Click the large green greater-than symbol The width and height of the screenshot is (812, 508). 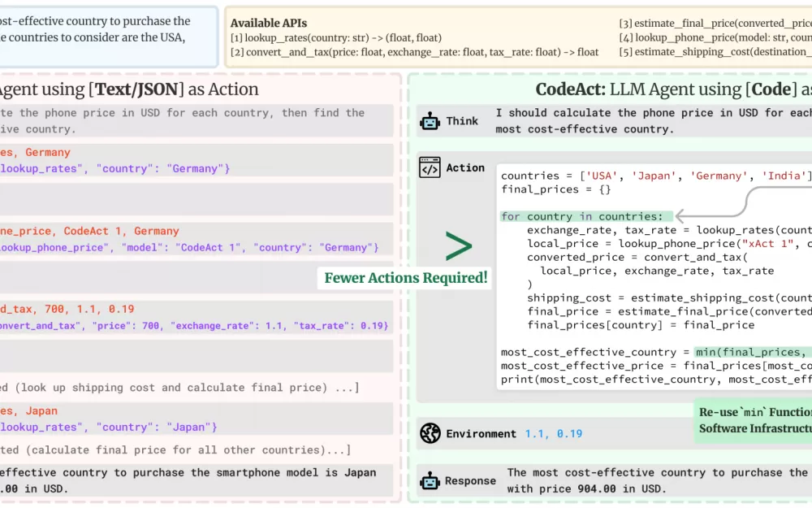tap(459, 246)
